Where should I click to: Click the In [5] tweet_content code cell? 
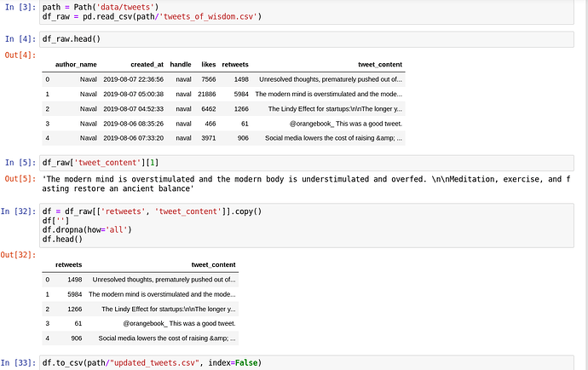click(x=307, y=163)
